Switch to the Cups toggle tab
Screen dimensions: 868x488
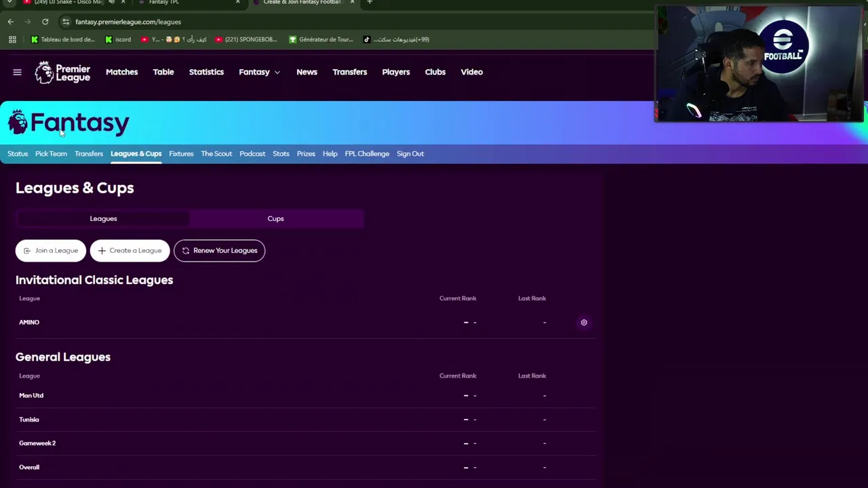275,219
